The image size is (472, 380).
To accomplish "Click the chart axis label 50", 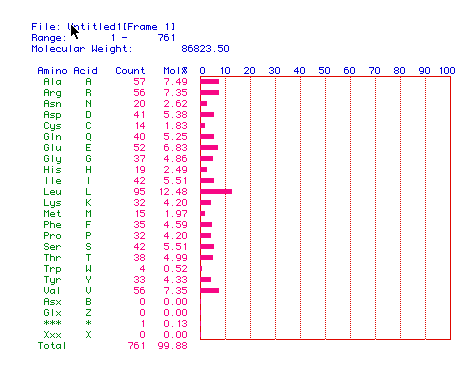I will tap(324, 71).
